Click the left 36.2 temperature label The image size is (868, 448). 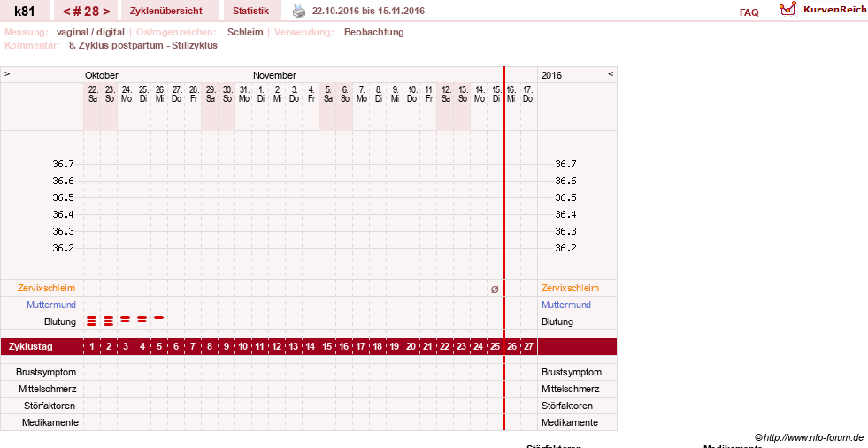coord(63,248)
